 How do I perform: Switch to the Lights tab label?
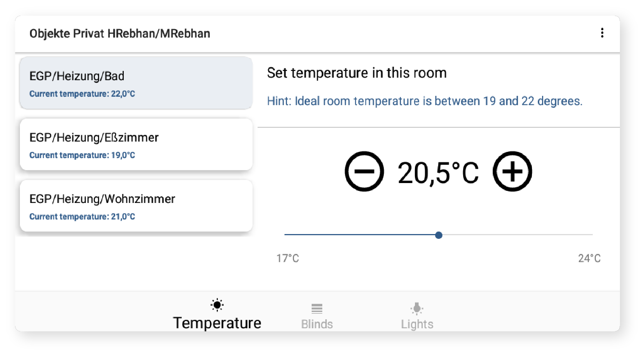417,324
